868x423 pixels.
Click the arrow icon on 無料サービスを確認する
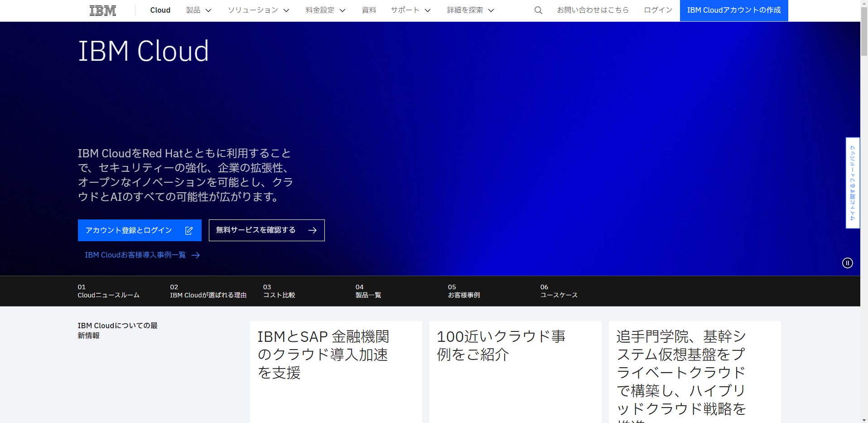tap(313, 230)
